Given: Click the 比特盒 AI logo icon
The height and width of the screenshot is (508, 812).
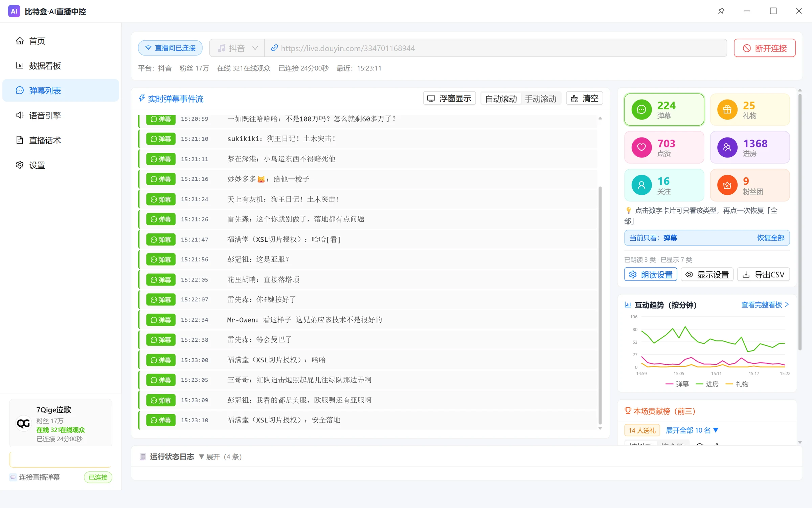Looking at the screenshot, I should pyautogui.click(x=14, y=11).
